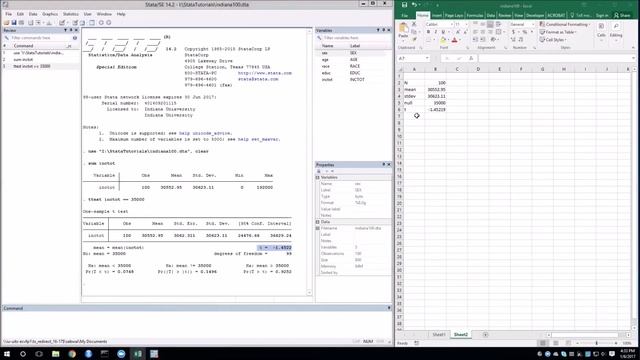This screenshot has height=360, width=640.
Task: Open Conditional Formatting dropdown
Action: (565, 24)
